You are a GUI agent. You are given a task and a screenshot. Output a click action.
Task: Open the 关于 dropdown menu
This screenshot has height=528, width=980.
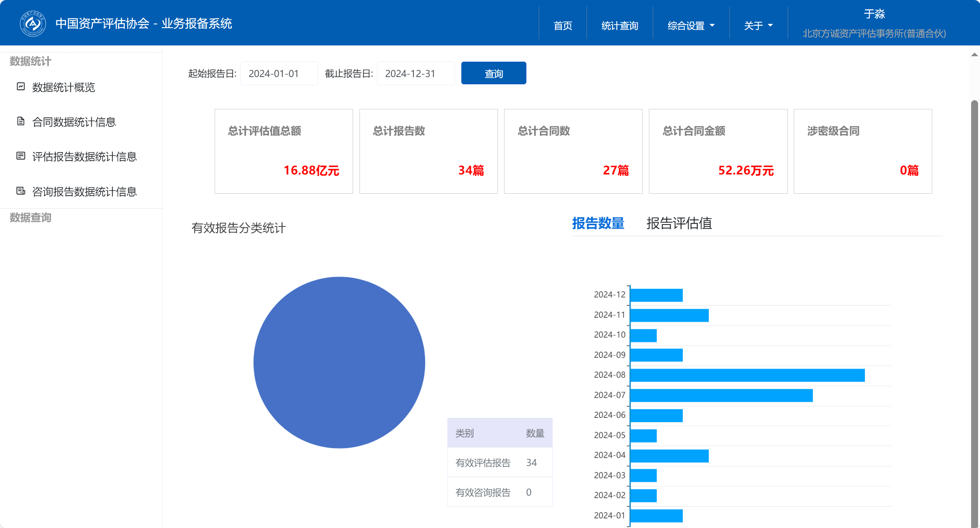758,26
